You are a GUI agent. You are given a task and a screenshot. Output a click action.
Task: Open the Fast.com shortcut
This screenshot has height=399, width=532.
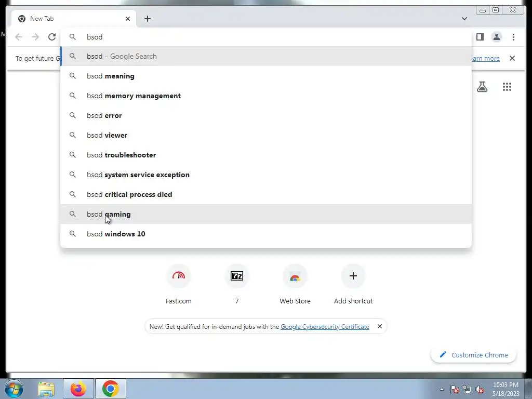(179, 284)
